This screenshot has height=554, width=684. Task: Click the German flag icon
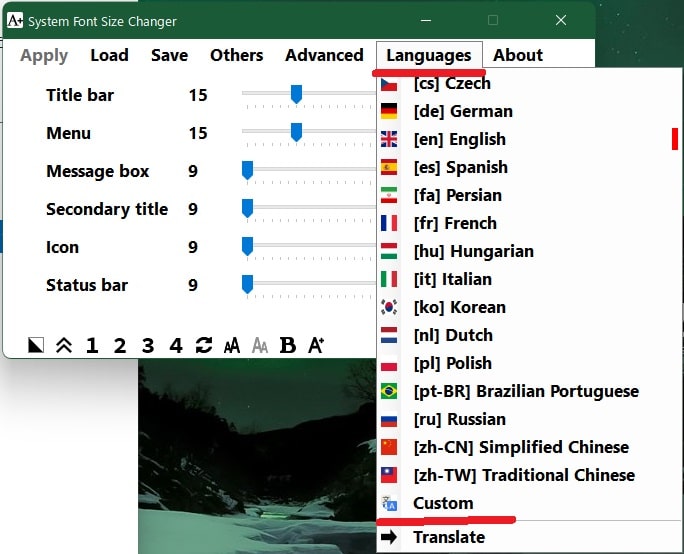click(389, 111)
